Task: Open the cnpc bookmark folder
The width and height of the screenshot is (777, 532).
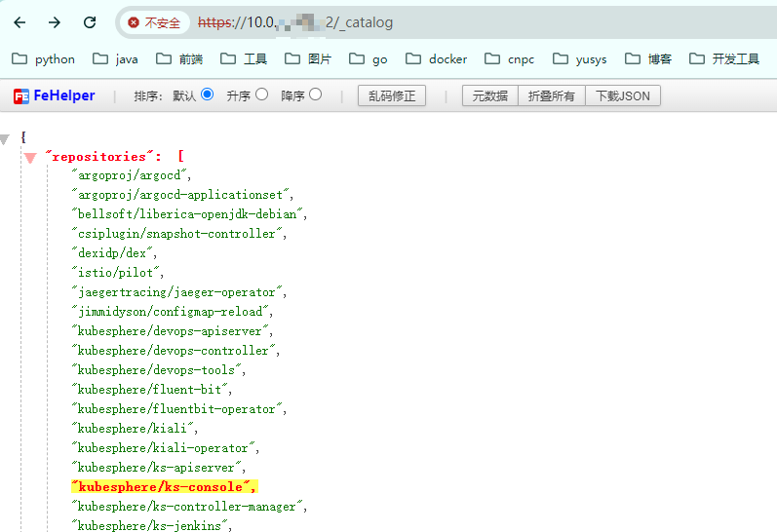Action: [510, 58]
